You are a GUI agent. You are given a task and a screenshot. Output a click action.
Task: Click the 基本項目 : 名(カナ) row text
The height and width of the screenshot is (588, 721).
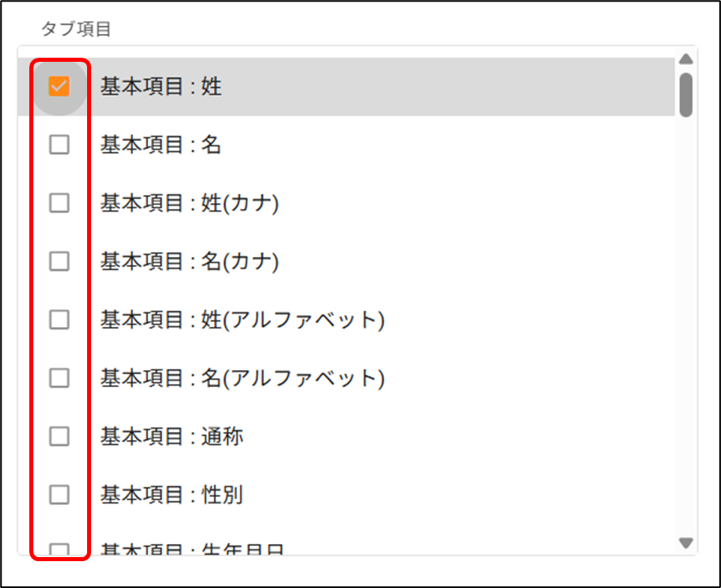(190, 261)
